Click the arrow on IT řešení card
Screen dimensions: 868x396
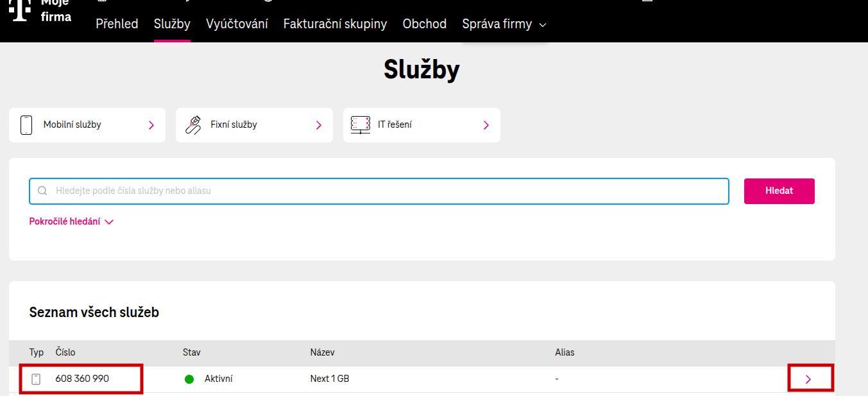point(486,125)
